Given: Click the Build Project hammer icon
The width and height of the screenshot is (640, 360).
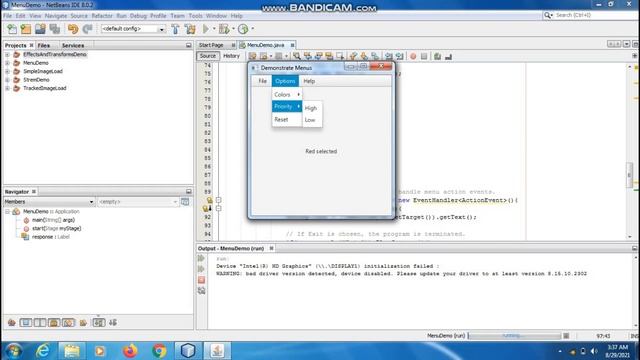Looking at the screenshot, I should click(176, 29).
